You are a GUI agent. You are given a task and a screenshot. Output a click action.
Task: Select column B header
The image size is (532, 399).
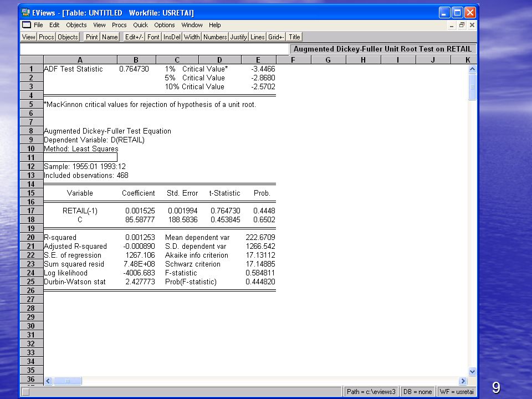pyautogui.click(x=136, y=60)
